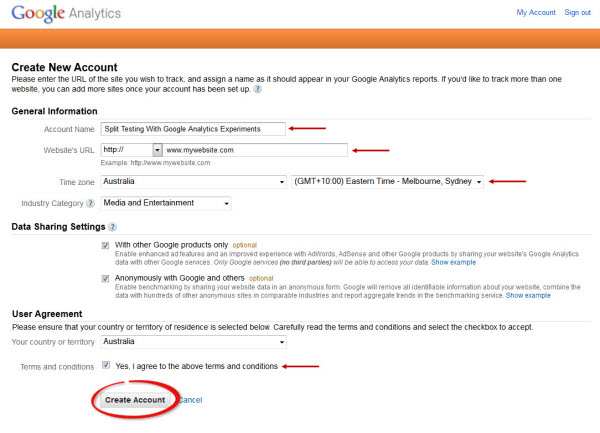Check the terms and conditions agreement box
Image resolution: width=600 pixels, height=433 pixels.
pyautogui.click(x=106, y=365)
